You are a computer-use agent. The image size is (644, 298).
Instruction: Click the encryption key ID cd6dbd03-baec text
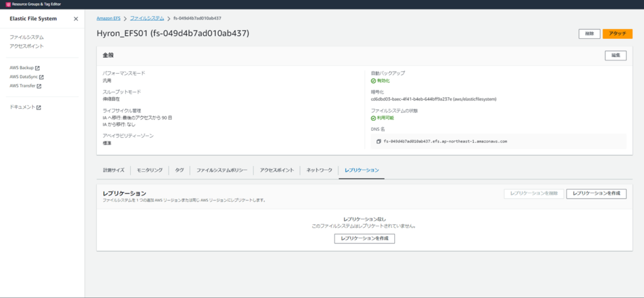[434, 99]
